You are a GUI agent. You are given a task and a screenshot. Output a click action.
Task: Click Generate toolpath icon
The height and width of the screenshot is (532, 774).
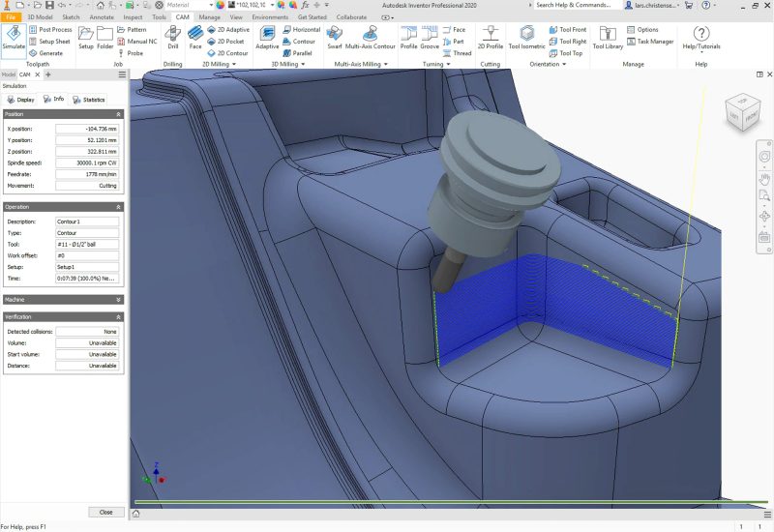pyautogui.click(x=45, y=53)
